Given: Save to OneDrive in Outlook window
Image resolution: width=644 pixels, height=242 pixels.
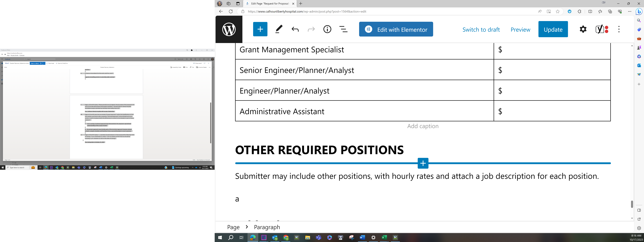Looking at the screenshot, I should (x=62, y=63).
